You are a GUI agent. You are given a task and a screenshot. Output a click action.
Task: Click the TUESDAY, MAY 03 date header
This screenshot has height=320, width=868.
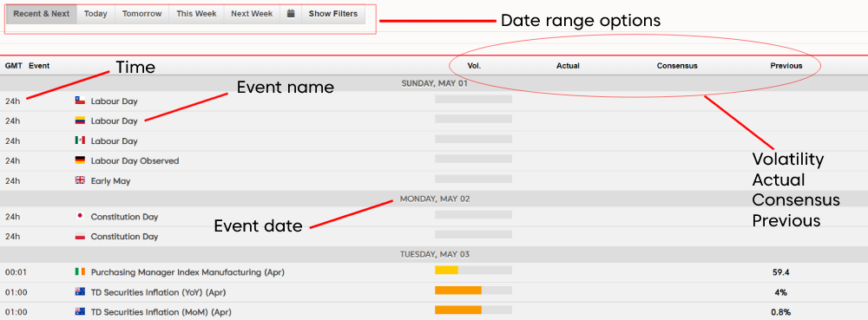coord(435,255)
